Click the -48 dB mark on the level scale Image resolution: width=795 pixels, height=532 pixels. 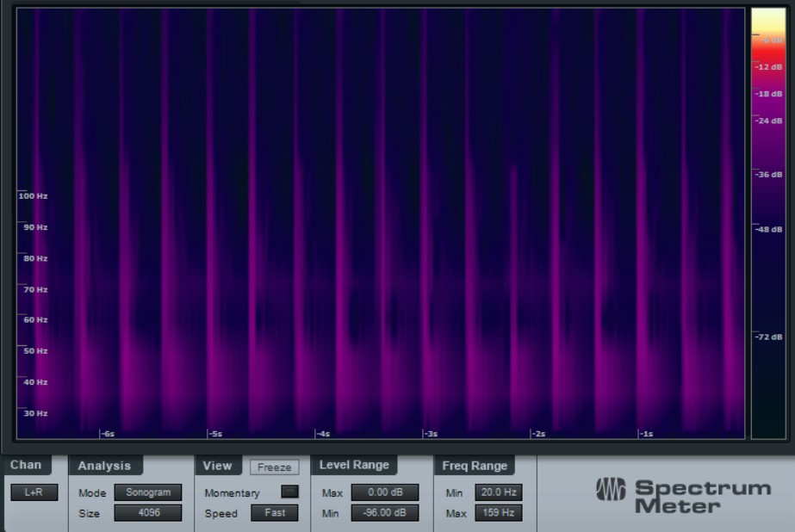768,229
